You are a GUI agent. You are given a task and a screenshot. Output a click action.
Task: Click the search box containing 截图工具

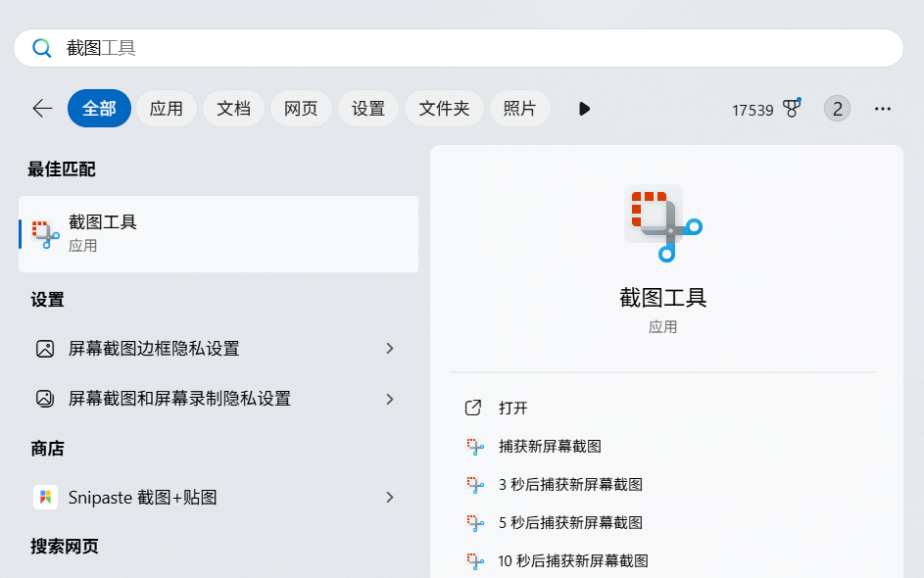pyautogui.click(x=459, y=48)
